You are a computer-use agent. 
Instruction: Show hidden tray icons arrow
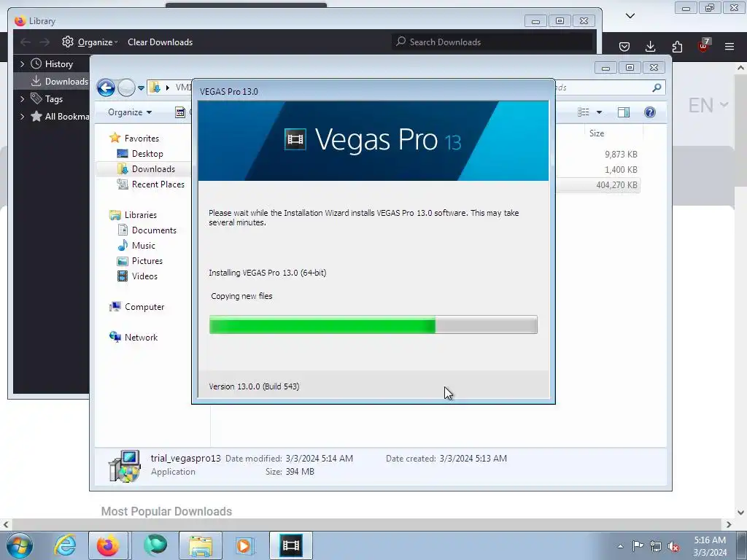(x=620, y=546)
